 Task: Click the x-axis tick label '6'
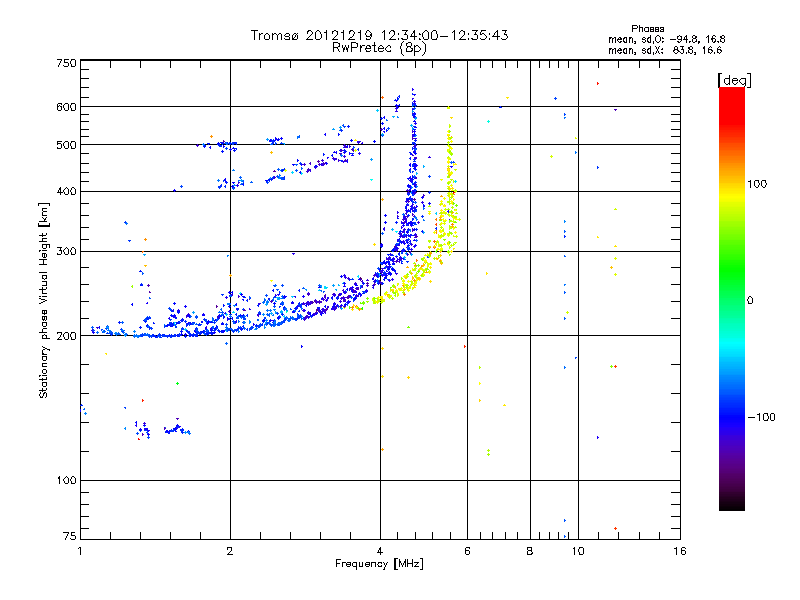467,551
